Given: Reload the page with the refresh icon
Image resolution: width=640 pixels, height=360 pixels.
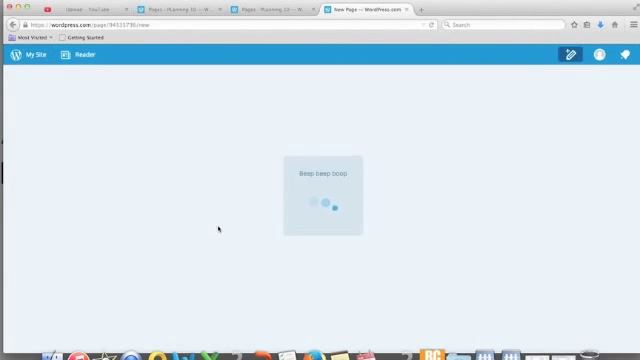Looking at the screenshot, I should pyautogui.click(x=431, y=25).
